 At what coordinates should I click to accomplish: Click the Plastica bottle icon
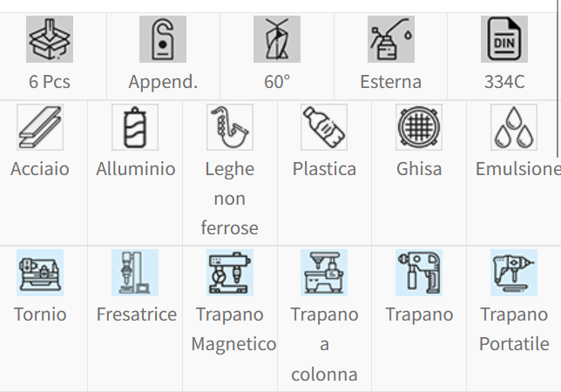click(x=324, y=127)
